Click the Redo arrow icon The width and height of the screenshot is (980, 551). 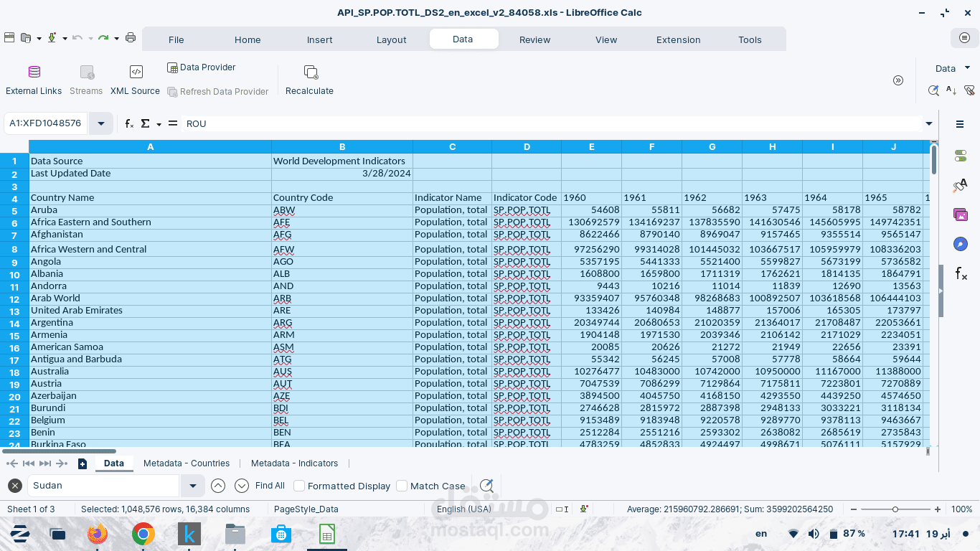click(x=103, y=38)
